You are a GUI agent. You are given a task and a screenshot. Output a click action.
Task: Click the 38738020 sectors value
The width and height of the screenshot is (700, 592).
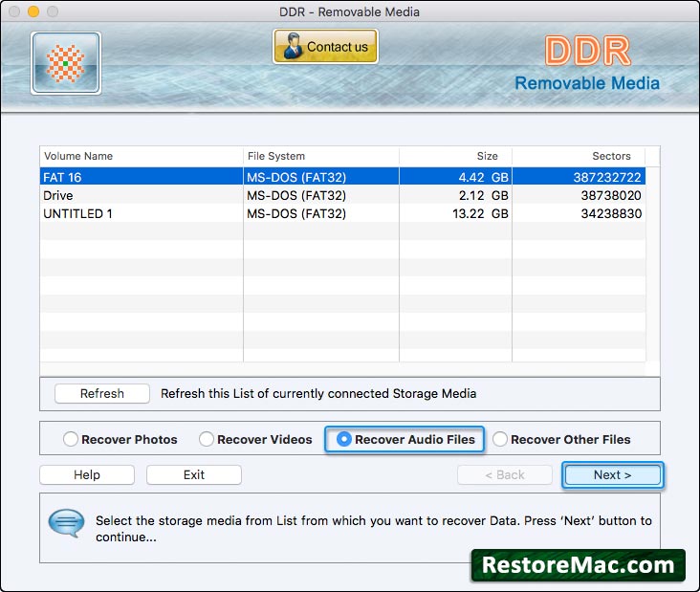click(611, 195)
